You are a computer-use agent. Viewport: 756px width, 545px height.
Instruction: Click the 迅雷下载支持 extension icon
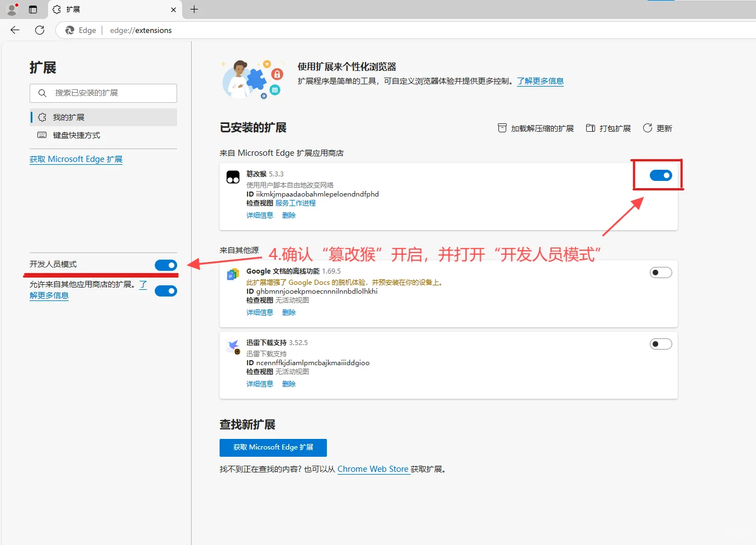tap(233, 346)
